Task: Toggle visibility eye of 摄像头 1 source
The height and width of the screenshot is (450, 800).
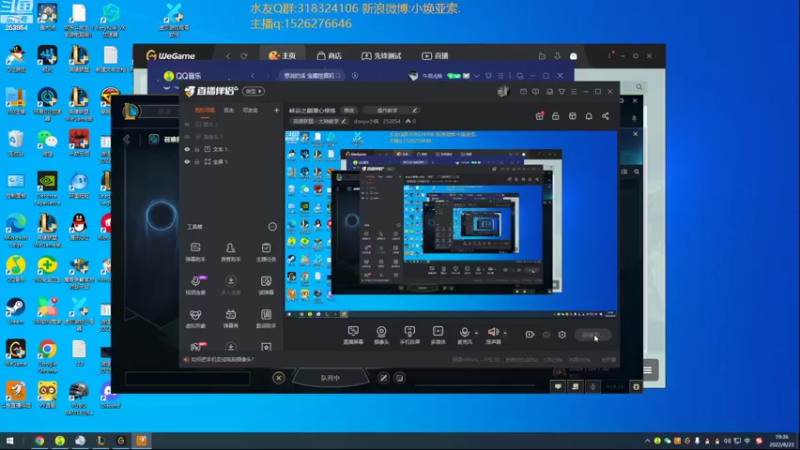Action: pos(187,137)
